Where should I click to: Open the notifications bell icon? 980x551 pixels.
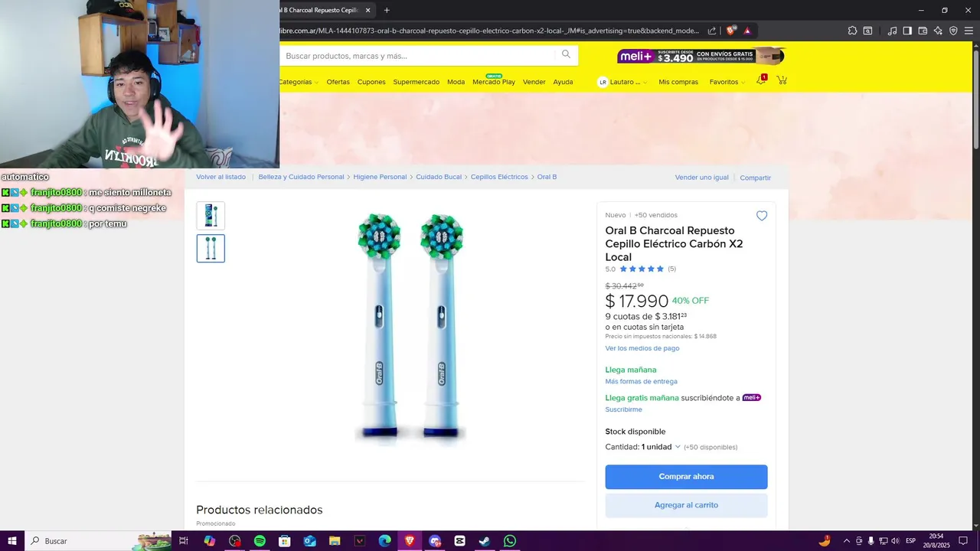click(761, 80)
